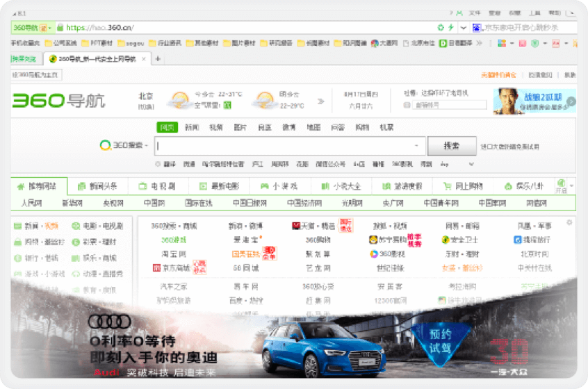This screenshot has width=588, height=389.
Task: Click the settings gear on site list
Action: [x=569, y=222]
